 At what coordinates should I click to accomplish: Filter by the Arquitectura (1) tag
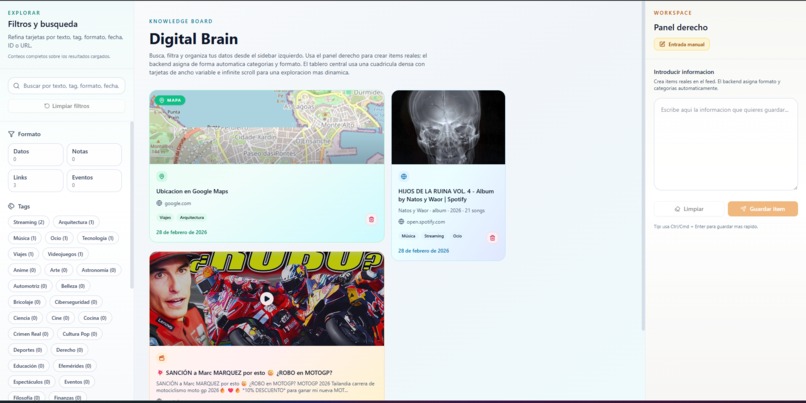pyautogui.click(x=76, y=222)
